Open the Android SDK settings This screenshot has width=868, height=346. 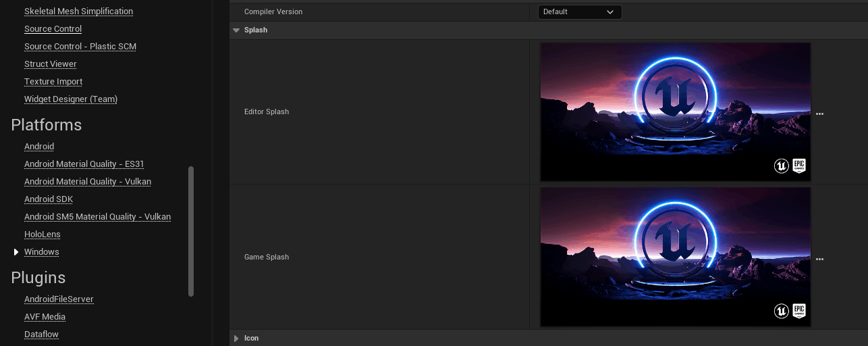click(49, 199)
